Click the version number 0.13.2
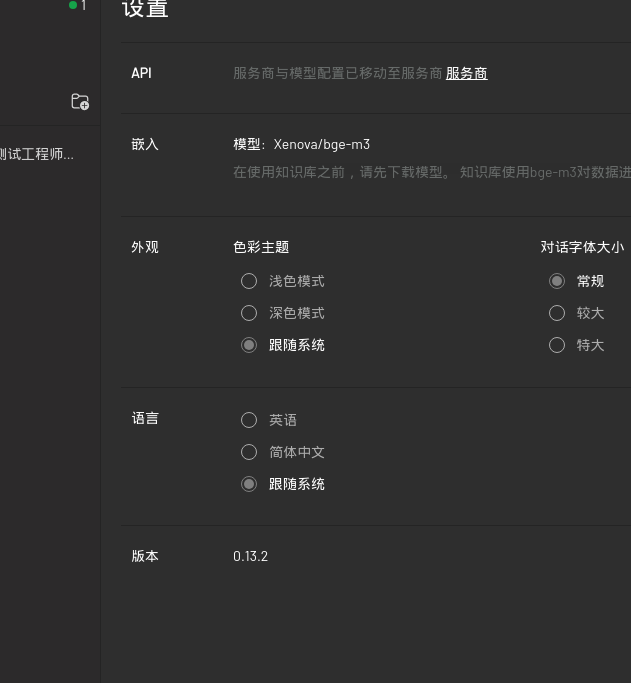 pos(250,556)
